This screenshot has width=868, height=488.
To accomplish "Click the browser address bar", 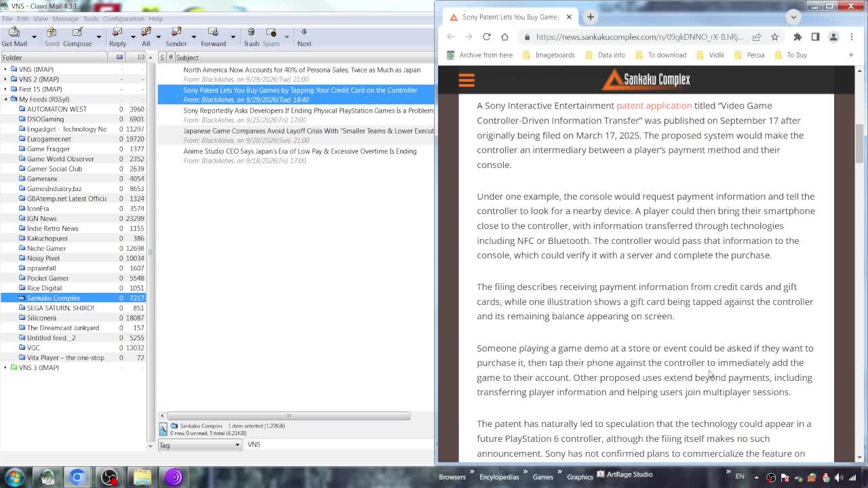I will [x=639, y=37].
